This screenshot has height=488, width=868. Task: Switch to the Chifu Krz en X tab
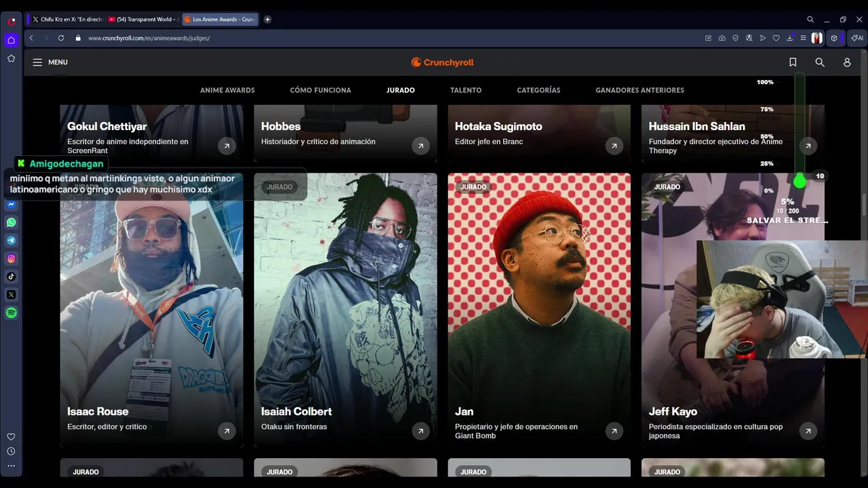(66, 20)
